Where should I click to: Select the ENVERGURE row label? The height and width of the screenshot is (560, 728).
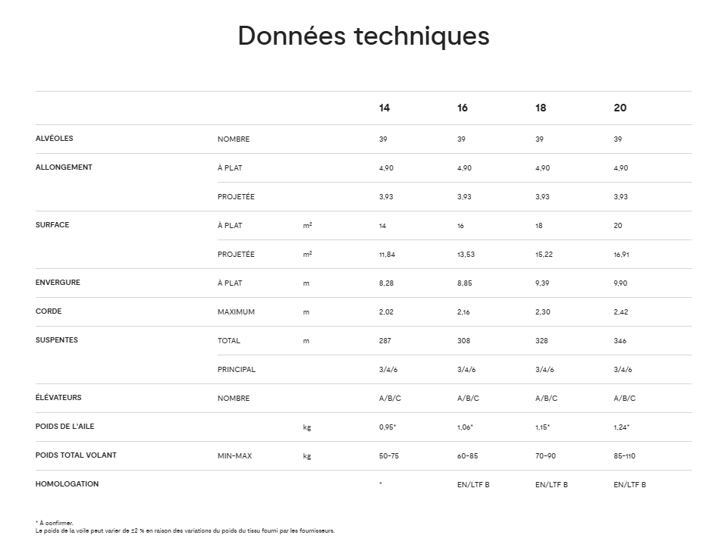click(58, 283)
